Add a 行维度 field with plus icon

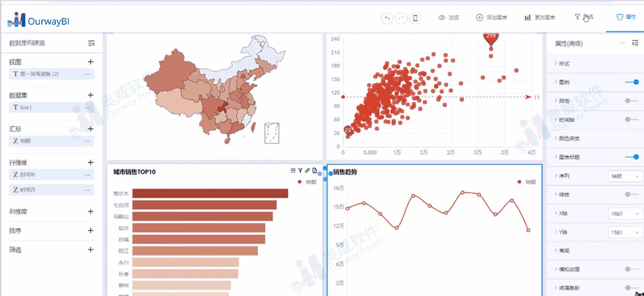91,162
